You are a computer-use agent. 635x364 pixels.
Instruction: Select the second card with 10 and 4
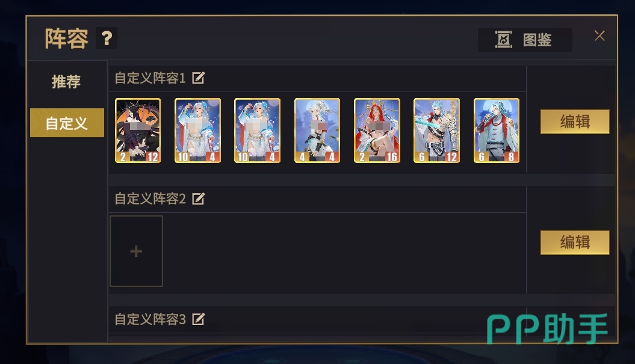(x=257, y=131)
